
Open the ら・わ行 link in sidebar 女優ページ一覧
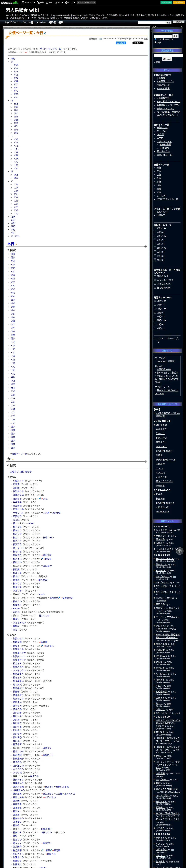coord(161,195)
